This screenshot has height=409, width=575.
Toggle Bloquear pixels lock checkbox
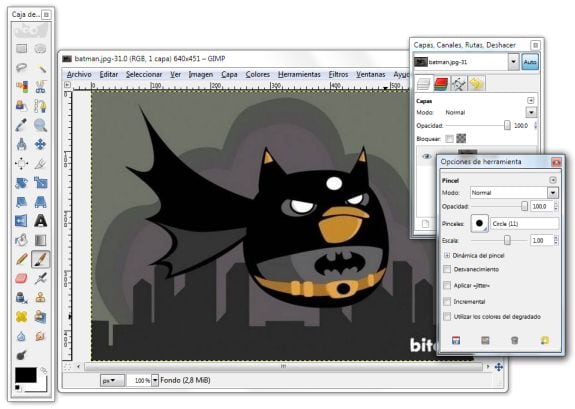[450, 139]
